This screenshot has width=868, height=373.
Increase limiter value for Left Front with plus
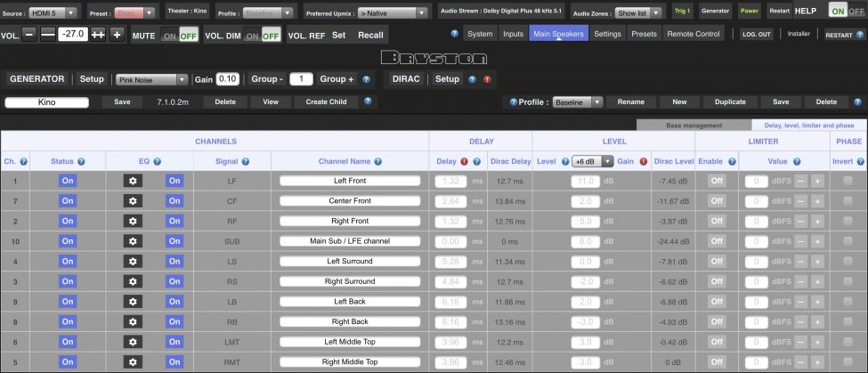click(817, 181)
